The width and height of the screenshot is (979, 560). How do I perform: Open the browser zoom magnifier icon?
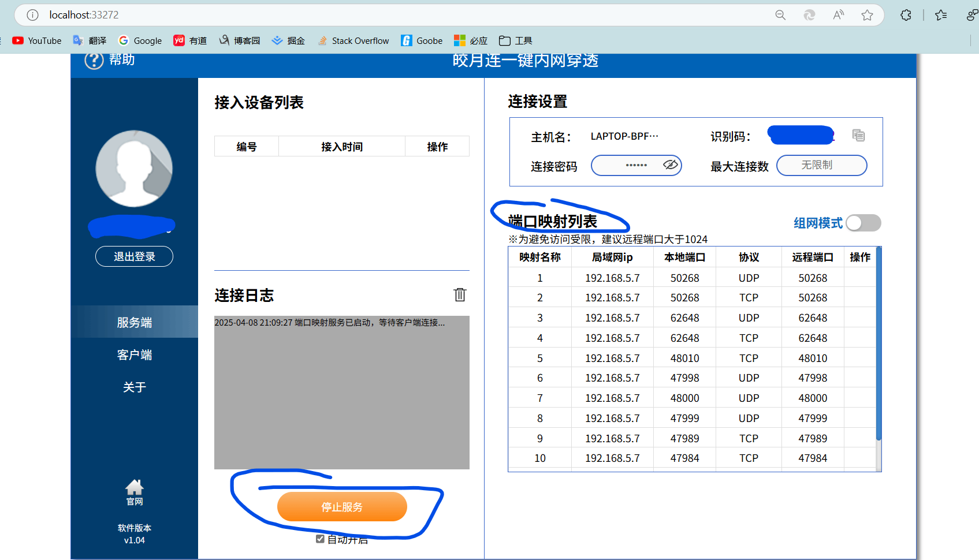coord(780,15)
